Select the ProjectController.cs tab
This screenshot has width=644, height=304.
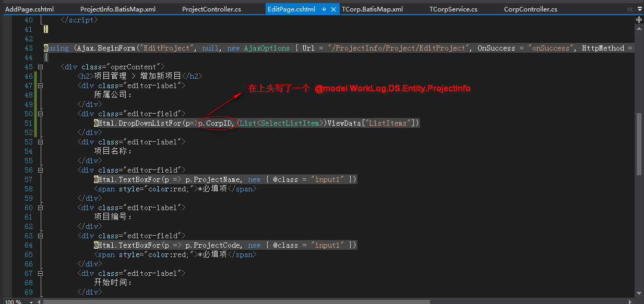click(x=211, y=9)
